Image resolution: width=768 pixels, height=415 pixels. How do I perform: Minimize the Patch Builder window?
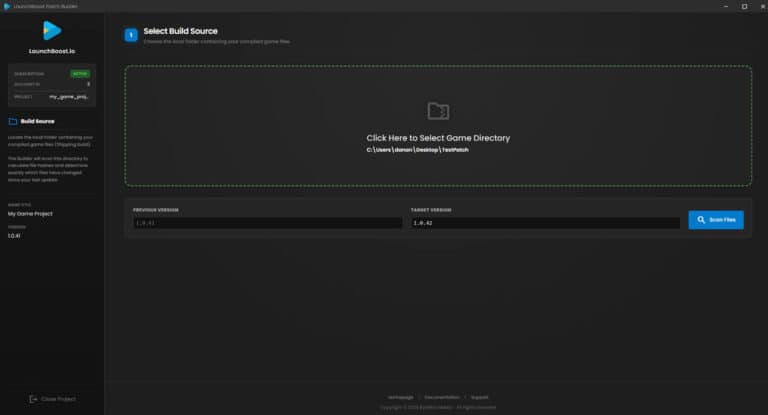tap(726, 6)
